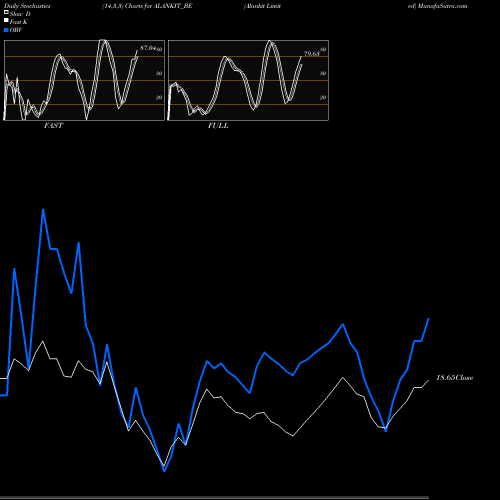
Task: Click the 79.63 value in FULL chart
Action: 312,54
